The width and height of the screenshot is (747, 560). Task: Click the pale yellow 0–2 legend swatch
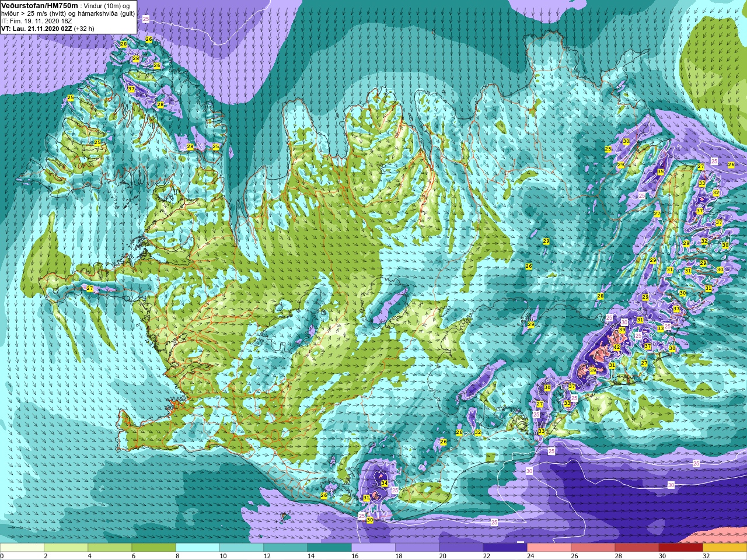pos(22,548)
